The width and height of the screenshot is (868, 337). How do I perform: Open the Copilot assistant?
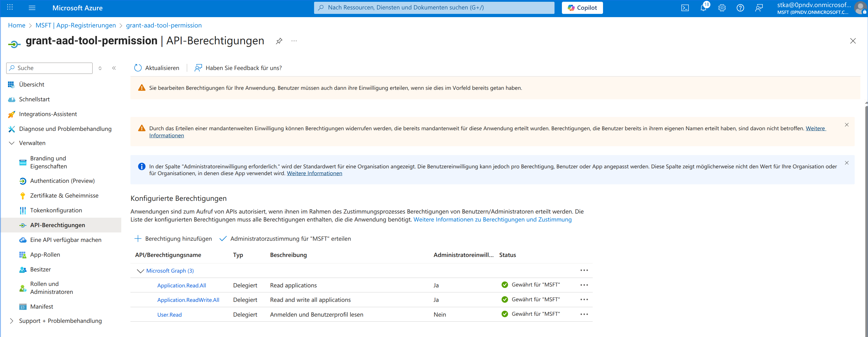tap(582, 7)
